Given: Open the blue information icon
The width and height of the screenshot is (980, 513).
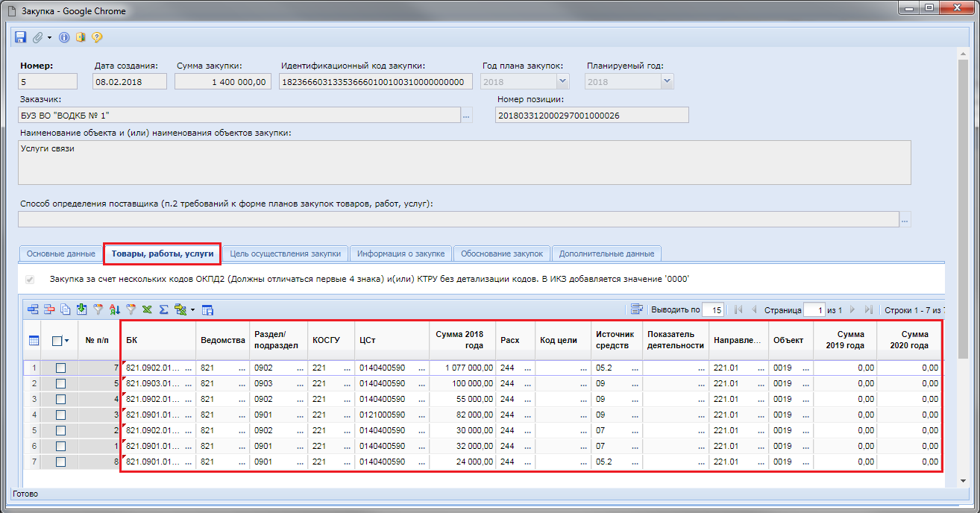Looking at the screenshot, I should click(64, 37).
